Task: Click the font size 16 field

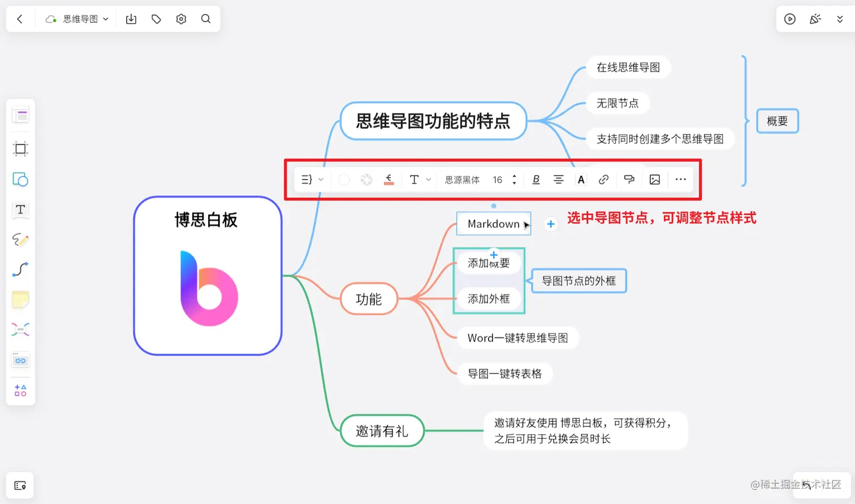Action: click(x=498, y=180)
